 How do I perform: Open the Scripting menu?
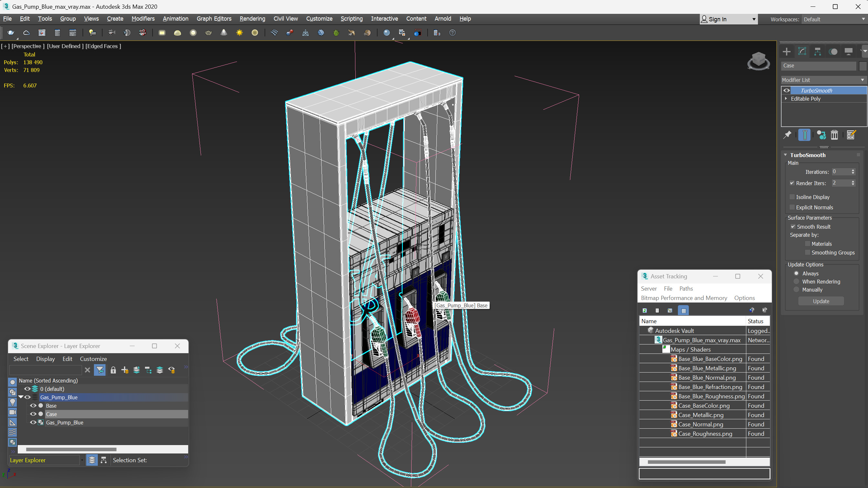click(352, 19)
